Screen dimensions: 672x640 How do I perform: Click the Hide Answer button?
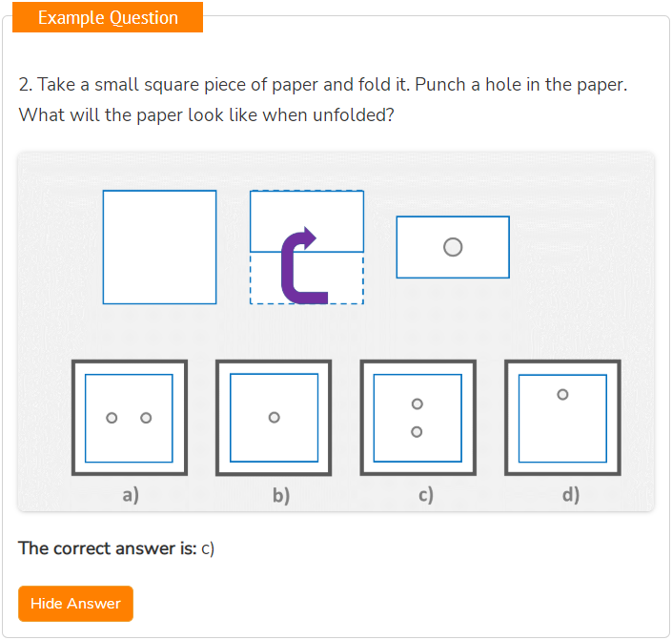point(75,603)
